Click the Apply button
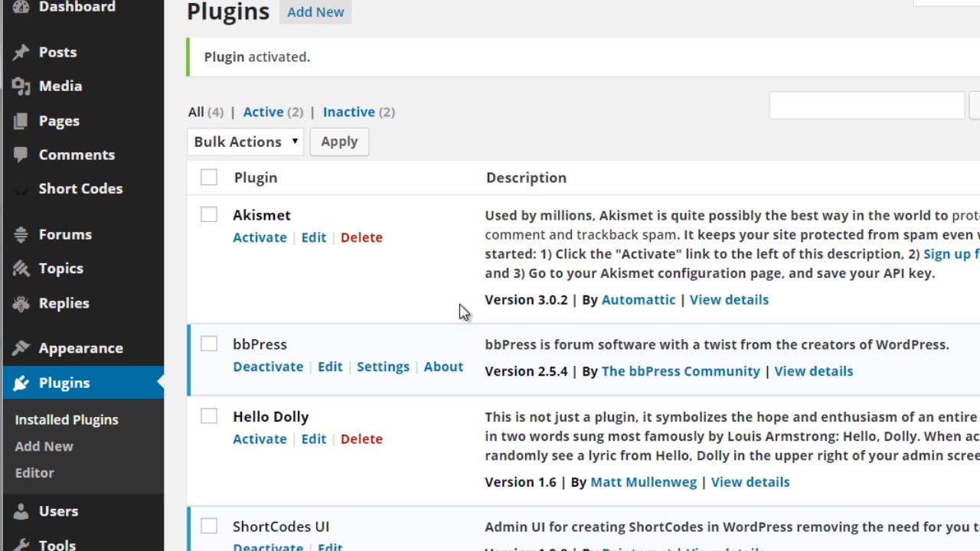The width and height of the screenshot is (980, 551). (x=339, y=142)
